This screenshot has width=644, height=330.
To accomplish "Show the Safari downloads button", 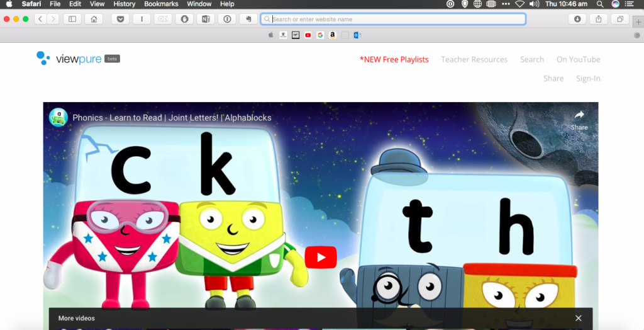I will 577,19.
